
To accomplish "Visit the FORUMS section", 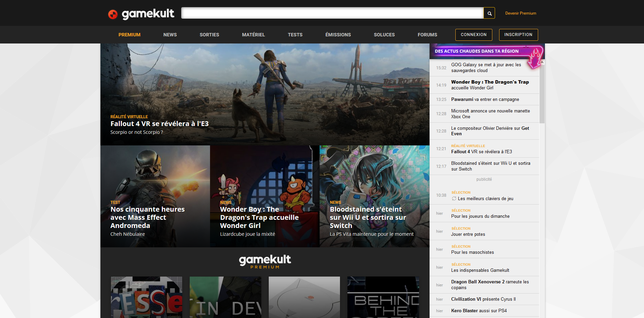I will coord(427,35).
